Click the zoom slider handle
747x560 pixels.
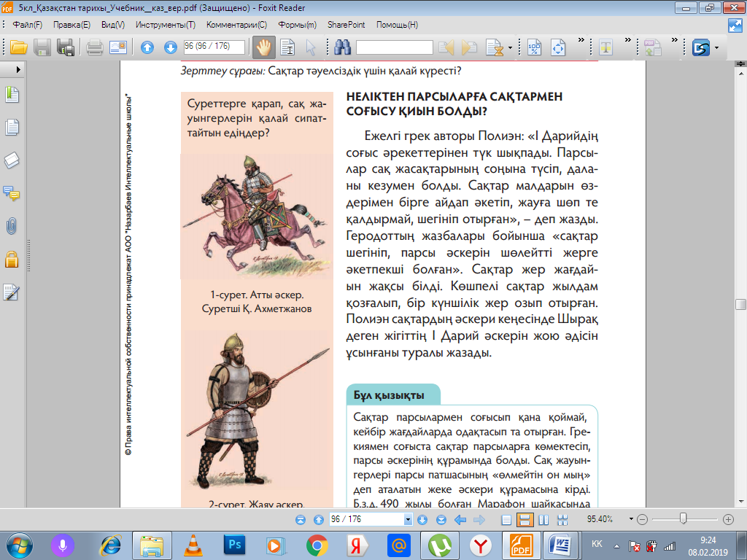[683, 519]
